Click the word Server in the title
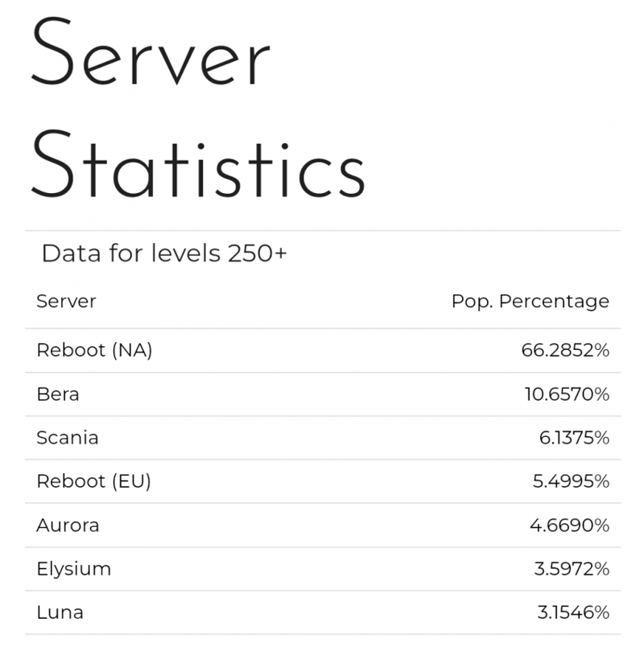This screenshot has height=655, width=644. tap(151, 51)
